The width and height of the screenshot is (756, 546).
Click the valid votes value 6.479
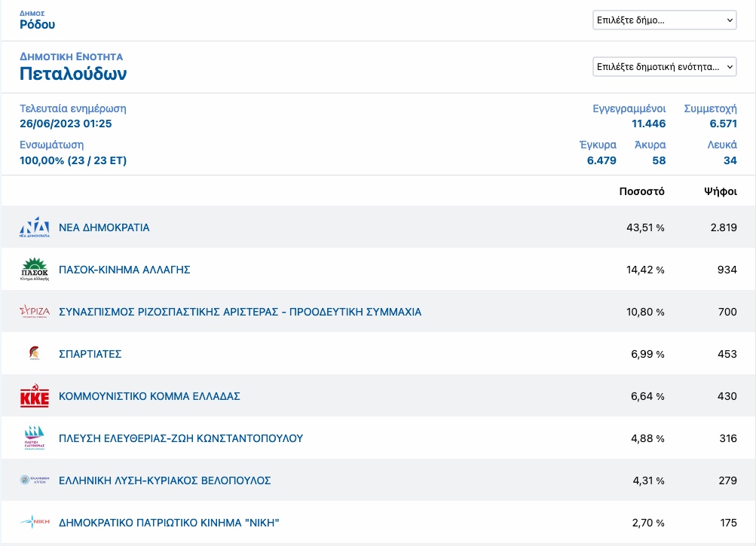[x=601, y=160]
